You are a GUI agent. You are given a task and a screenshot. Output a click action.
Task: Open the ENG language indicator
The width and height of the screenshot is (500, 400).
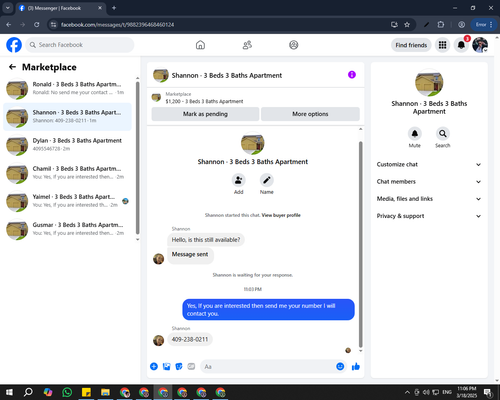coord(447,392)
